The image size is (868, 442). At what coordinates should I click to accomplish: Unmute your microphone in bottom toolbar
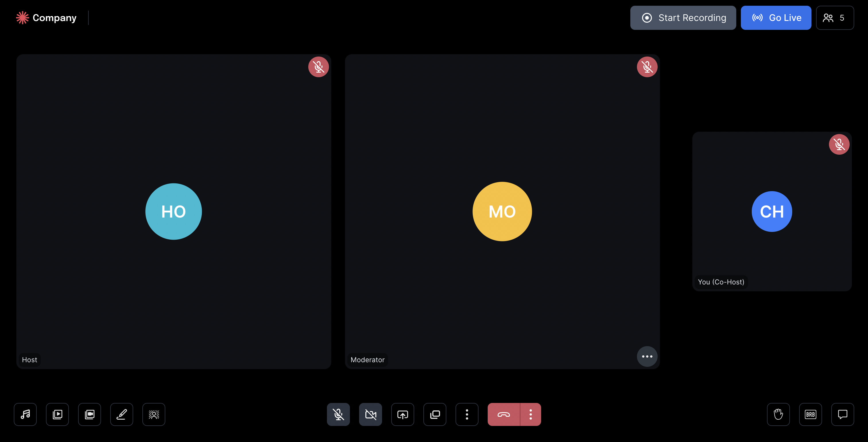point(338,414)
